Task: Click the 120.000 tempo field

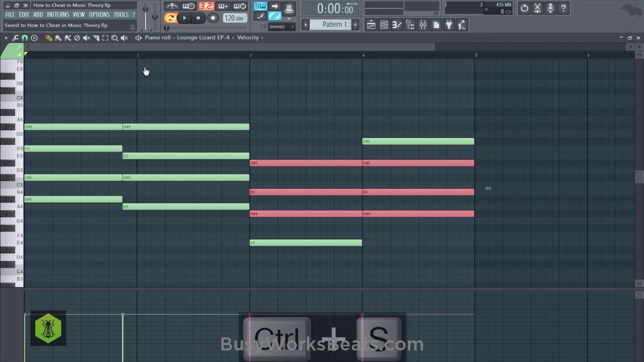Action: pos(234,18)
